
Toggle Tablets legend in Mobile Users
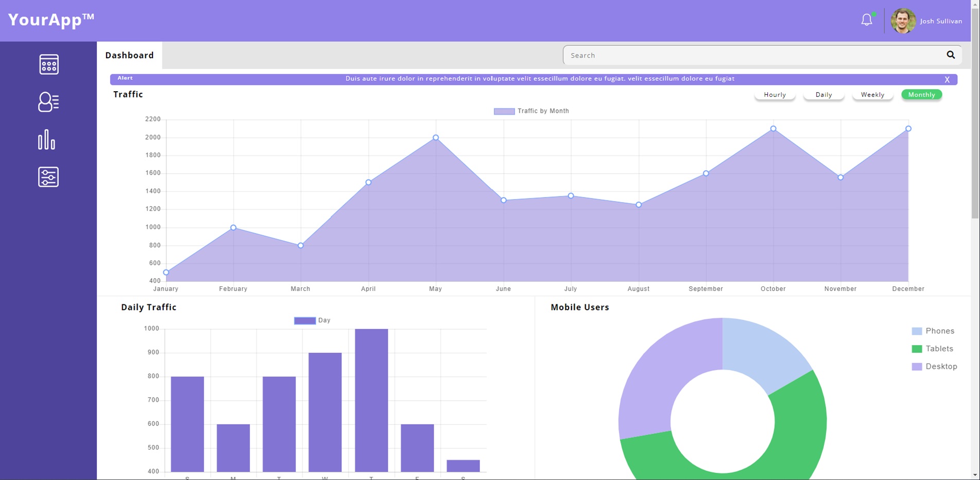[933, 349]
